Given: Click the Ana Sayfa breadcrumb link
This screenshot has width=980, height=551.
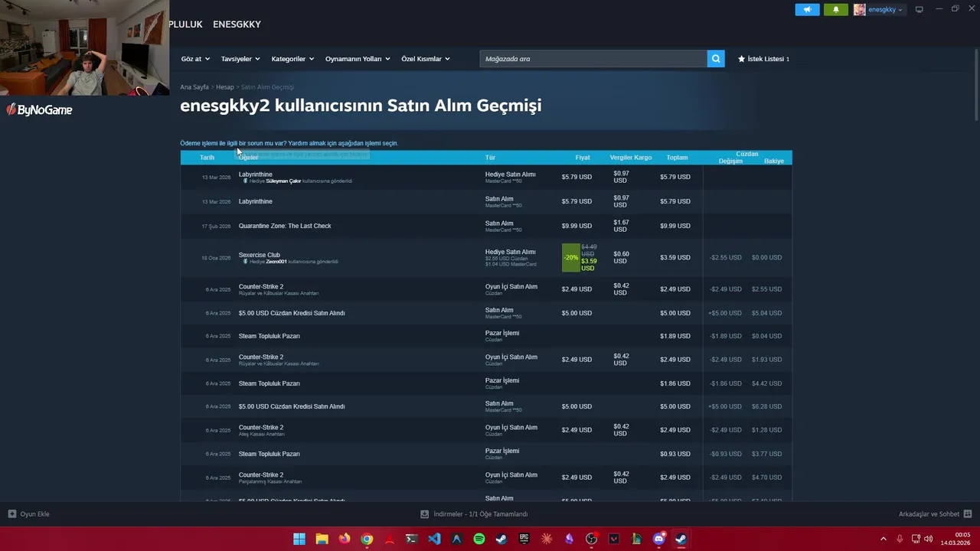Looking at the screenshot, I should 194,87.
